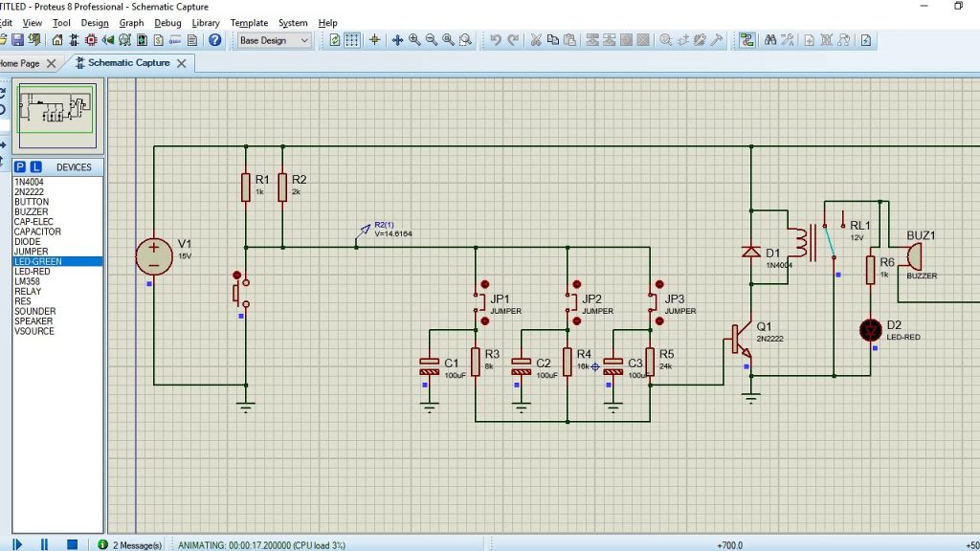980x551 pixels.
Task: Open the Debug menu
Action: point(167,23)
